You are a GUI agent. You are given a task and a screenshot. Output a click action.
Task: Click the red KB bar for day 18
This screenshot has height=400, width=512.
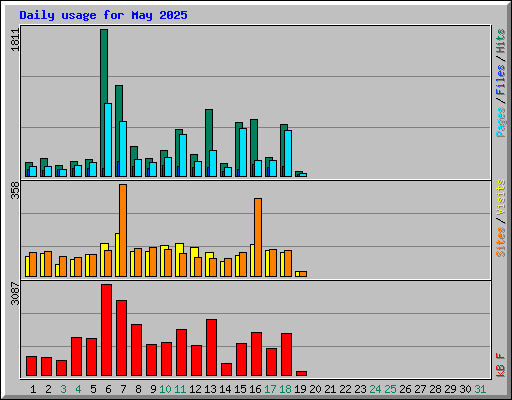click(x=287, y=355)
